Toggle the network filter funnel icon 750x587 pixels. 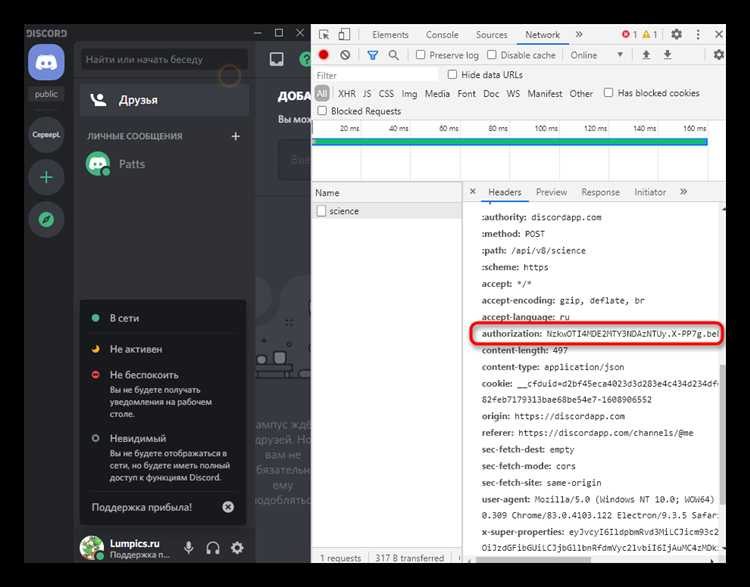pyautogui.click(x=373, y=55)
